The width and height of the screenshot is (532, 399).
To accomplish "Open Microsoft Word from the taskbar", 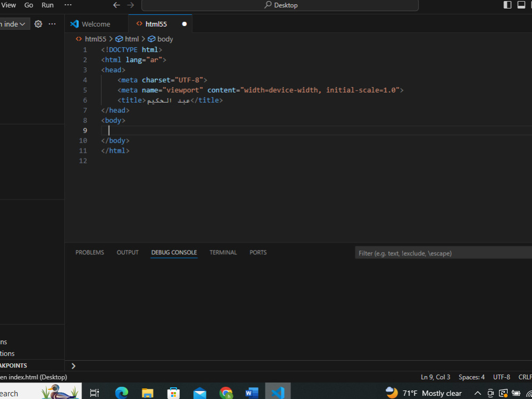I will (252, 393).
